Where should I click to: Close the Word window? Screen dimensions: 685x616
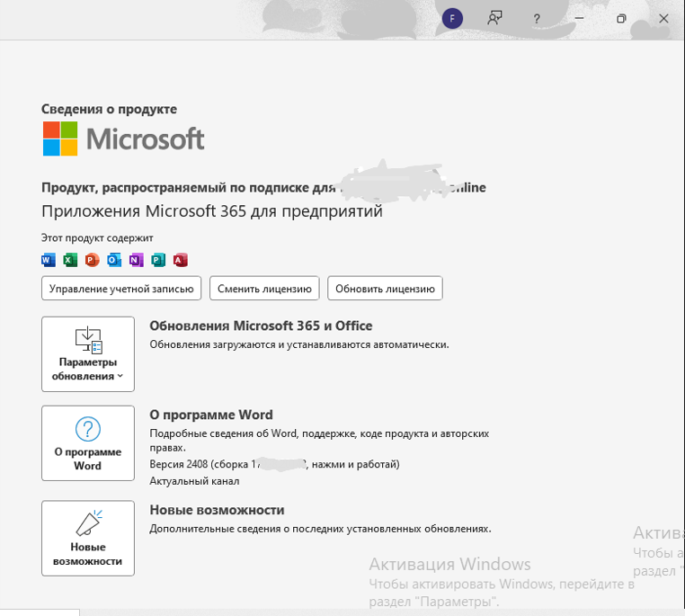663,18
